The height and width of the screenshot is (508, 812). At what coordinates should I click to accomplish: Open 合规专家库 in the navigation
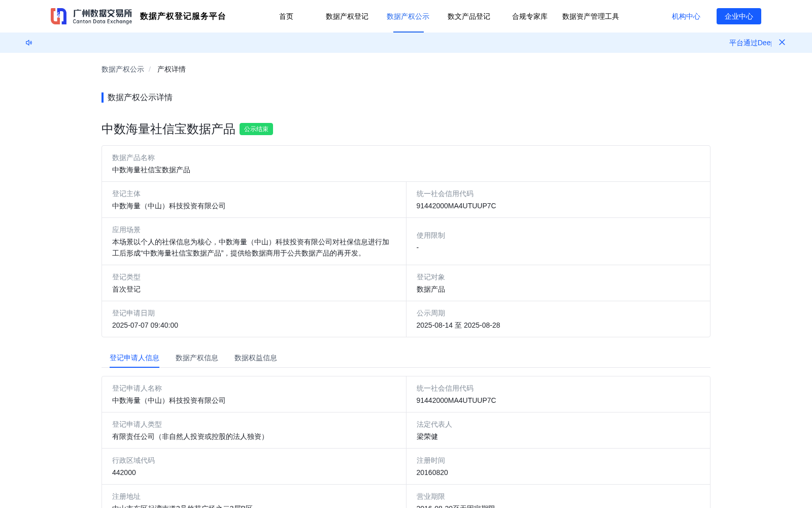tap(530, 16)
